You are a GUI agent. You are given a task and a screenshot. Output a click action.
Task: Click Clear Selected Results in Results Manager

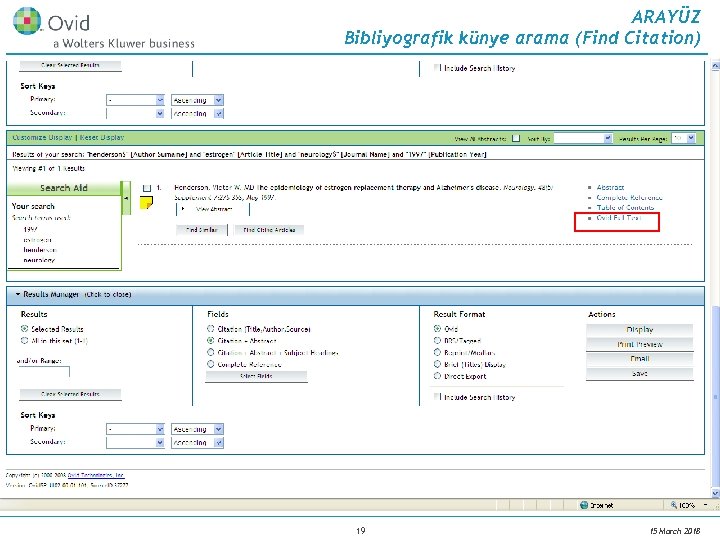point(70,394)
